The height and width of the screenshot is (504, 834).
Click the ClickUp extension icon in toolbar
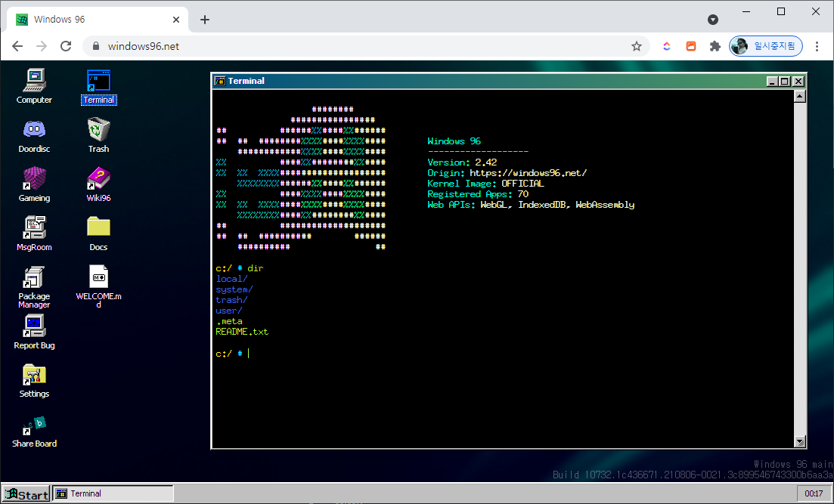click(666, 46)
